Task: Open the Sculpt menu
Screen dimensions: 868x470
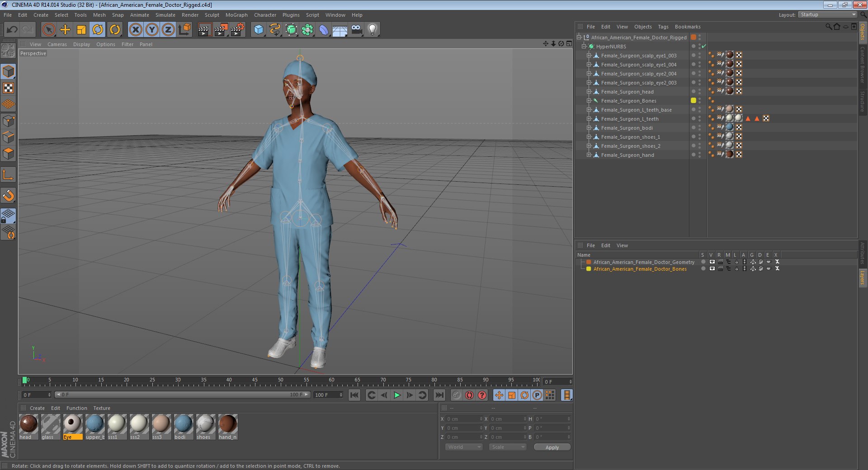Action: pos(212,15)
